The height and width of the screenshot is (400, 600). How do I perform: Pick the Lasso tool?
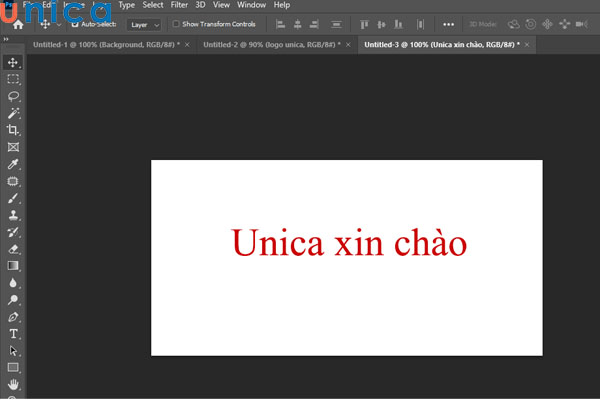(13, 96)
